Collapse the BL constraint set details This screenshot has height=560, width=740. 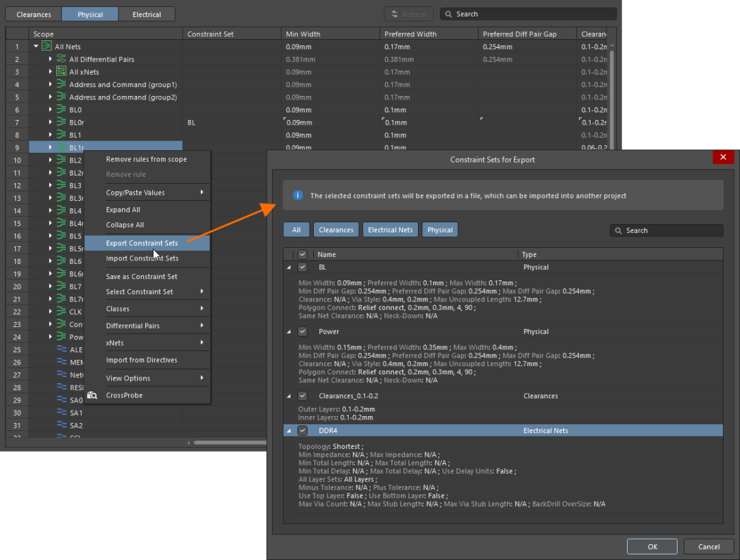289,267
